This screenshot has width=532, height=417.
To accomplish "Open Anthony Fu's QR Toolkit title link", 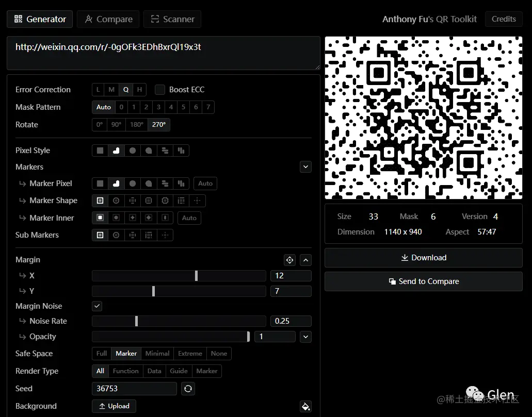I will [x=429, y=19].
